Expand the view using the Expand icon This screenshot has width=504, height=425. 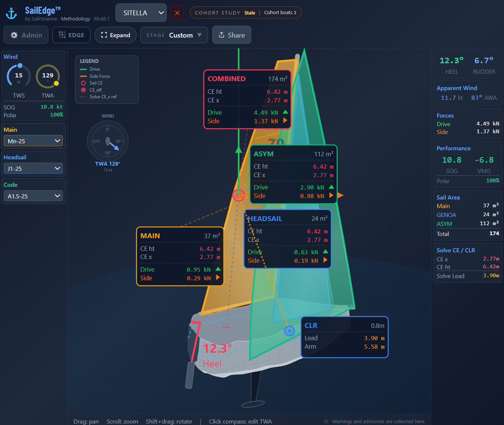point(103,35)
